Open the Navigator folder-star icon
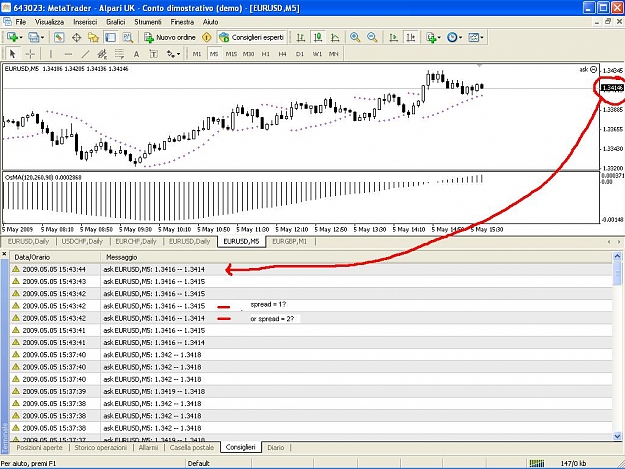This screenshot has height=469, width=625. point(93,37)
